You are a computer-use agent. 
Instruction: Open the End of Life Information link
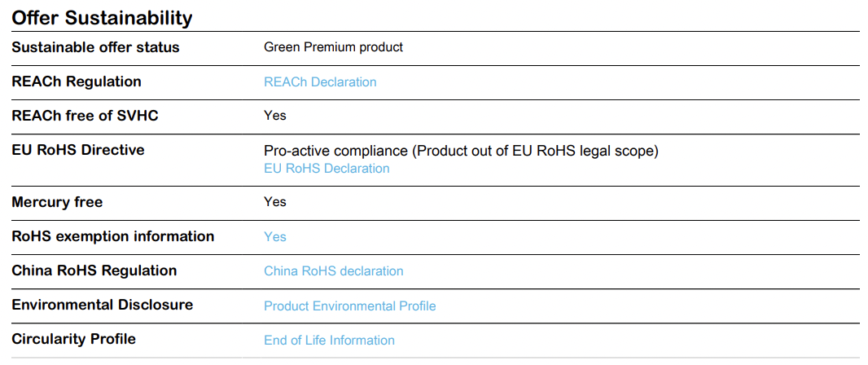(x=330, y=340)
